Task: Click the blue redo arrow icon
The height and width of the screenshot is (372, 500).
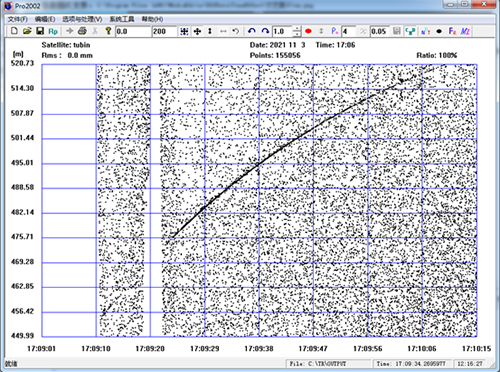Action: 265,31
